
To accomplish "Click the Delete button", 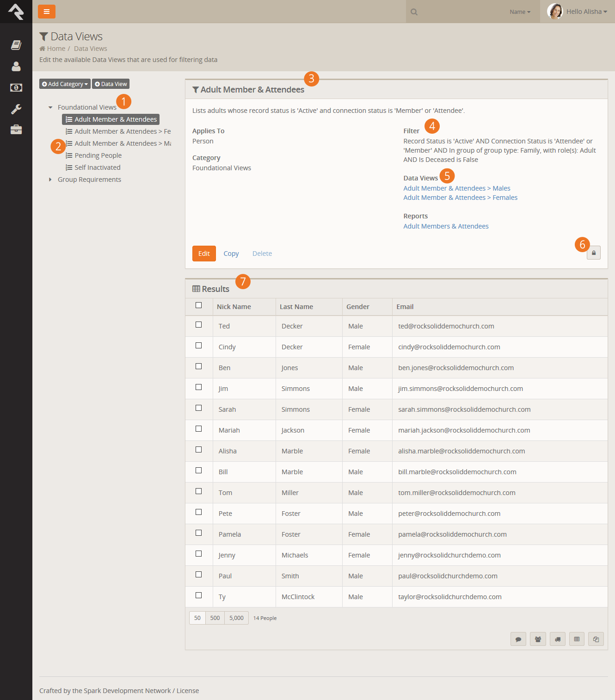I will pos(262,254).
